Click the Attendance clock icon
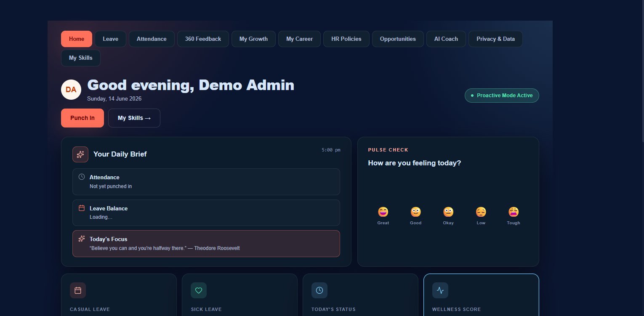644x316 pixels. pos(82,177)
